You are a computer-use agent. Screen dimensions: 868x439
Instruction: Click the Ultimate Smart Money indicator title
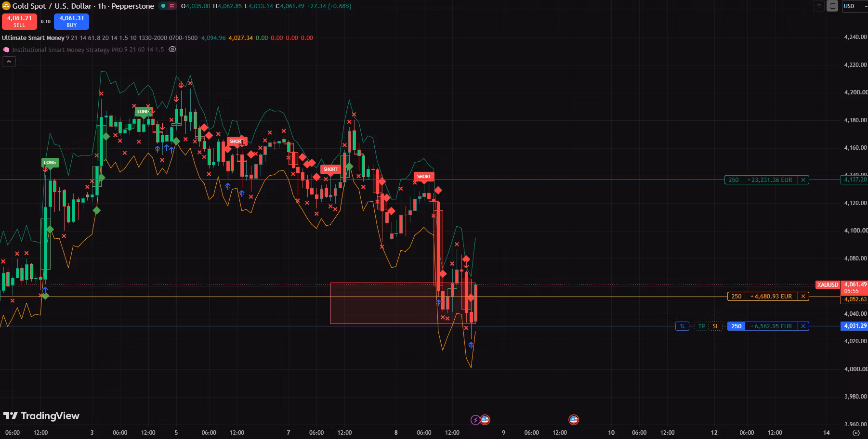click(x=33, y=38)
